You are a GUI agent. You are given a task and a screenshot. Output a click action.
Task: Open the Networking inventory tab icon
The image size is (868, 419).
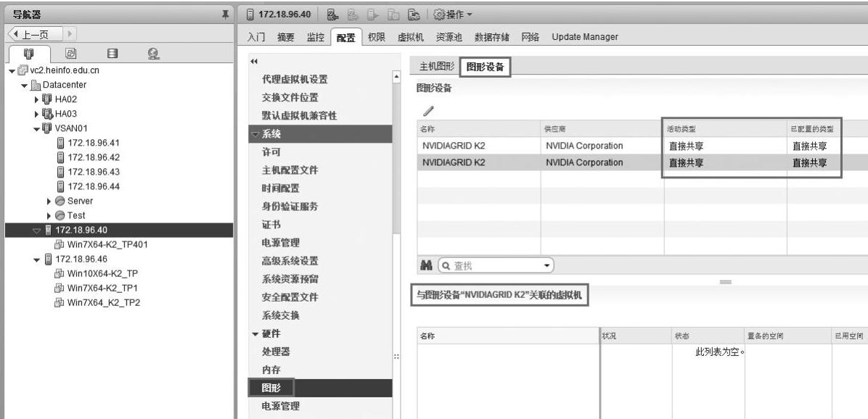click(154, 54)
